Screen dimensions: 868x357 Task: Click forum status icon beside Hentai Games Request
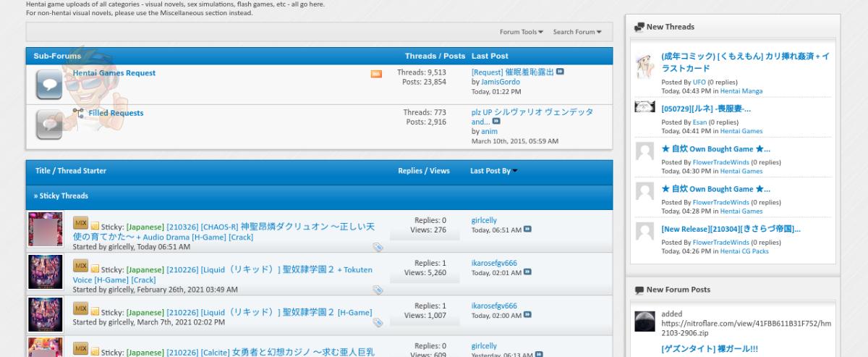pos(49,85)
